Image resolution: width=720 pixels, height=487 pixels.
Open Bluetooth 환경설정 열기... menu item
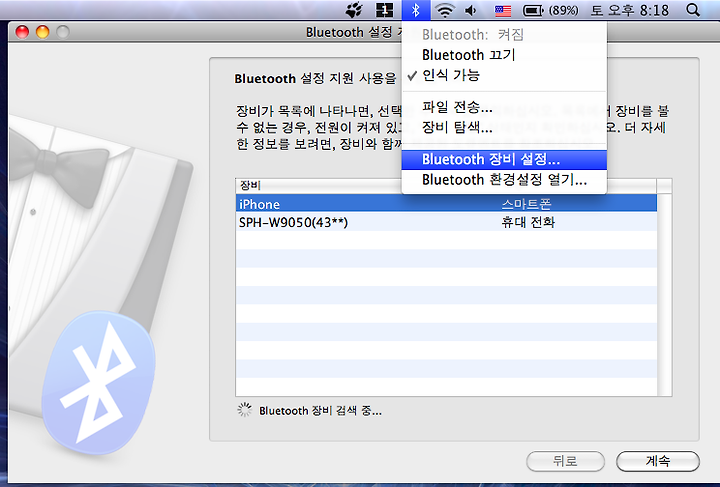(504, 179)
